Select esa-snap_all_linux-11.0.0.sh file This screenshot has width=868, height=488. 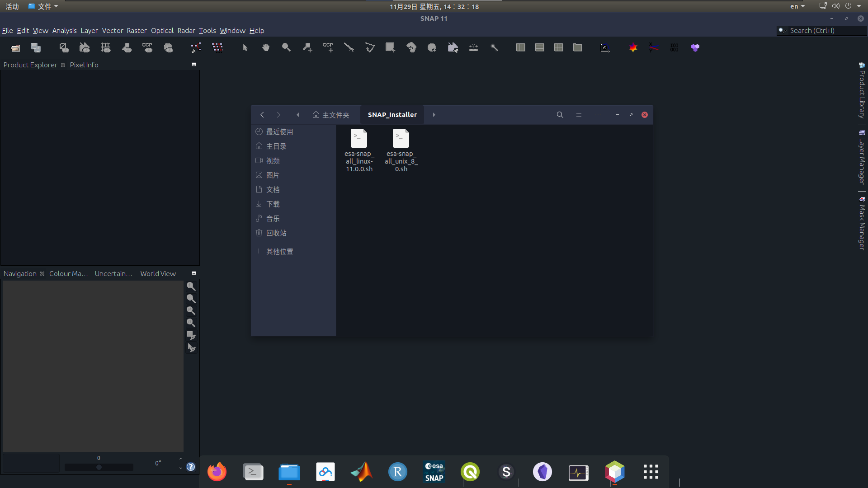tap(359, 151)
